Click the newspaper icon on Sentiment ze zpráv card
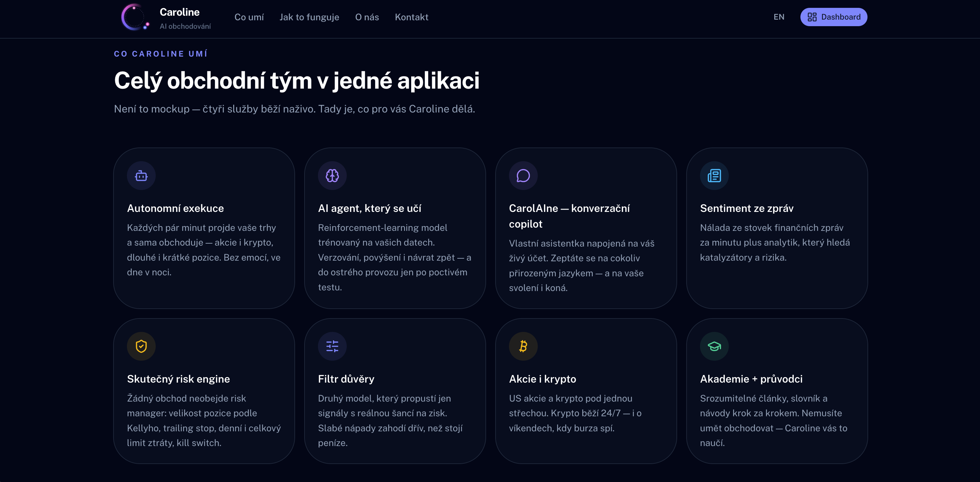The height and width of the screenshot is (482, 980). [714, 176]
